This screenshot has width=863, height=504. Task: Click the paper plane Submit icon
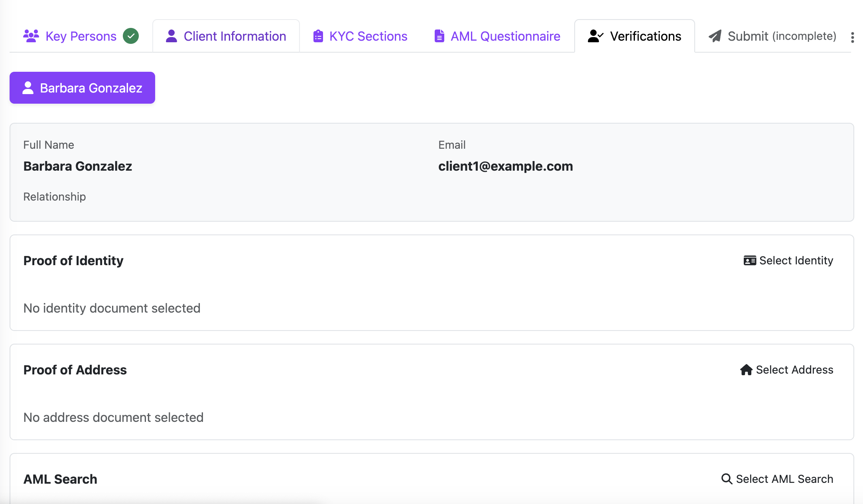coord(715,36)
